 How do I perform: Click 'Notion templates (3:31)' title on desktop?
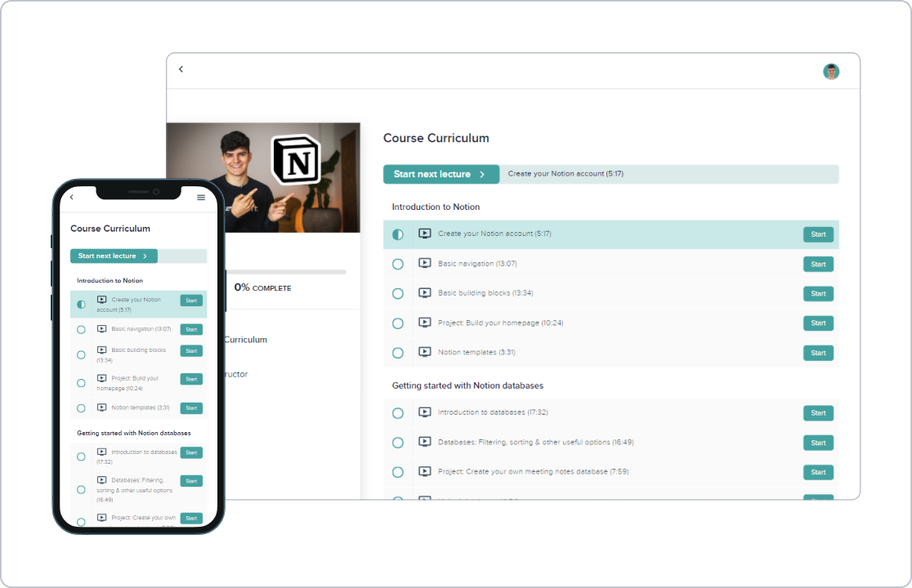click(x=476, y=353)
